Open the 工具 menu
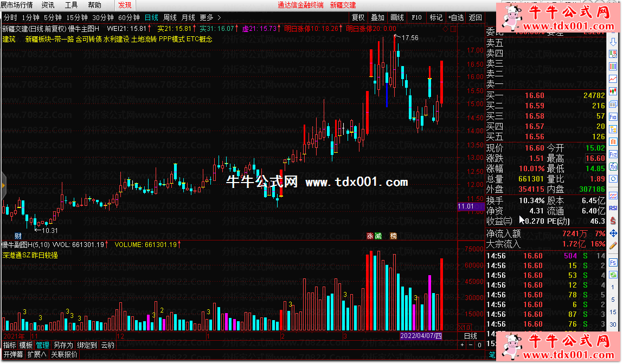The image size is (623, 364). tap(71, 5)
